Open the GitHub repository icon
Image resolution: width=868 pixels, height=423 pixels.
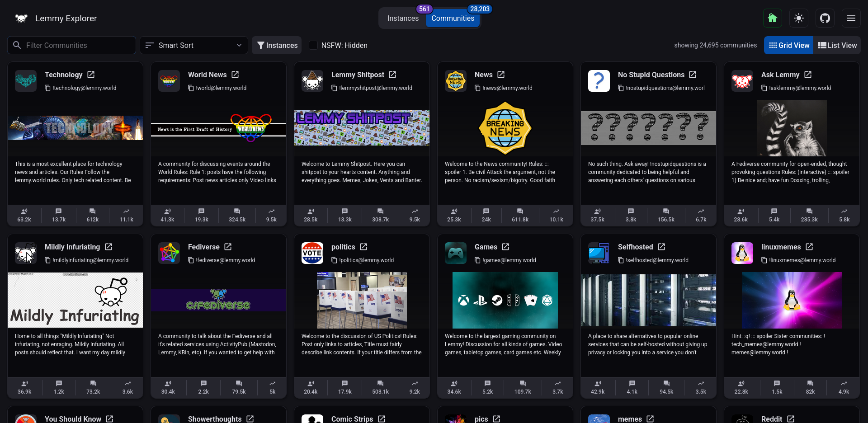(825, 18)
